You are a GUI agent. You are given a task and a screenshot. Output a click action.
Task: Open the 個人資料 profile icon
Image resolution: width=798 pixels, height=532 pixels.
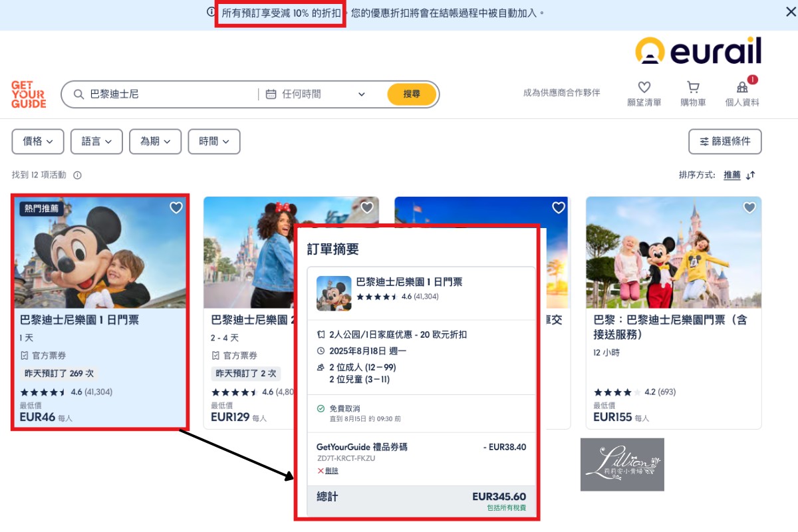(x=742, y=87)
